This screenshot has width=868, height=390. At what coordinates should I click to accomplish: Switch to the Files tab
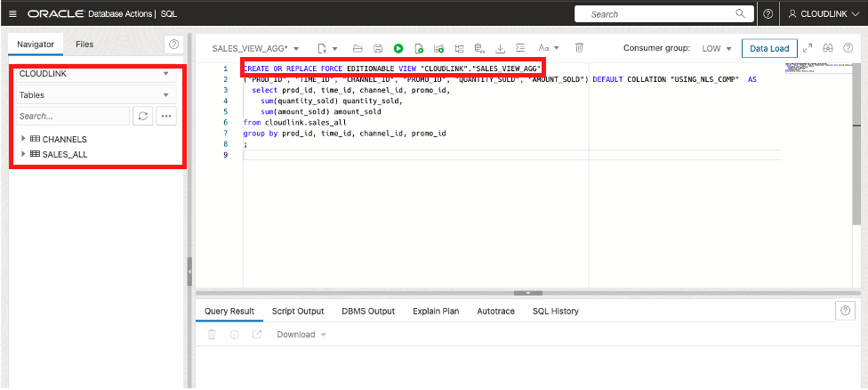pyautogui.click(x=84, y=44)
